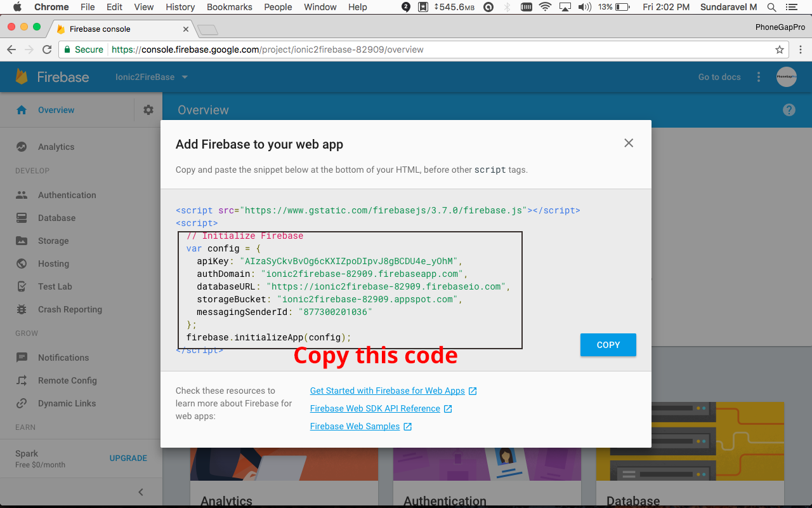The height and width of the screenshot is (508, 812).
Task: Open the Apple menu
Action: (17, 7)
